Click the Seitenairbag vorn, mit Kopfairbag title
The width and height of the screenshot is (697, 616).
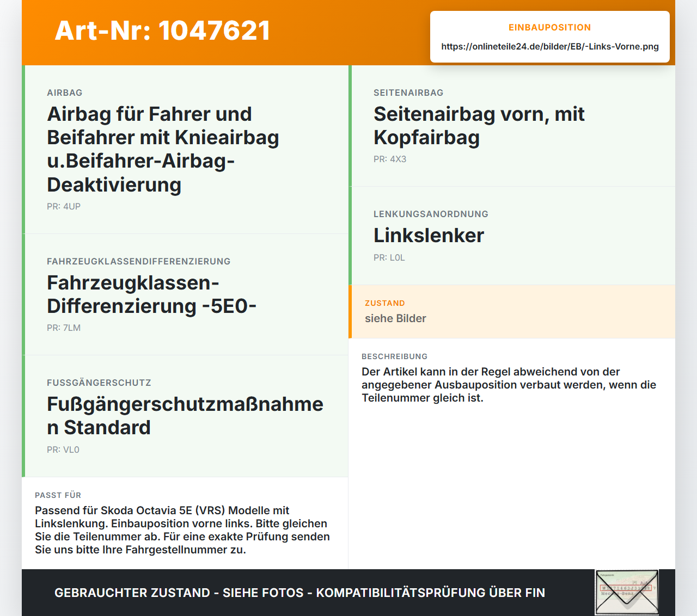tap(479, 126)
